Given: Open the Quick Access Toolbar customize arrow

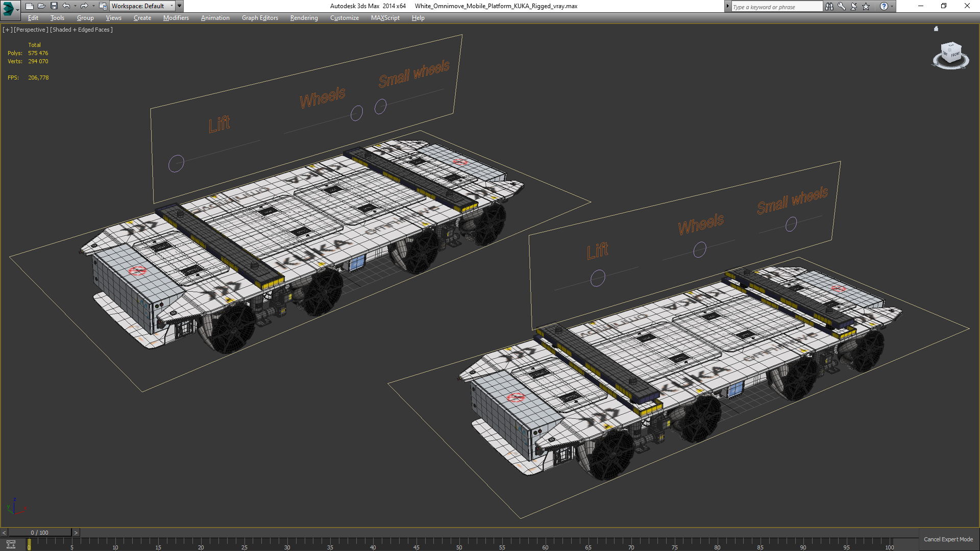Looking at the screenshot, I should click(x=180, y=6).
